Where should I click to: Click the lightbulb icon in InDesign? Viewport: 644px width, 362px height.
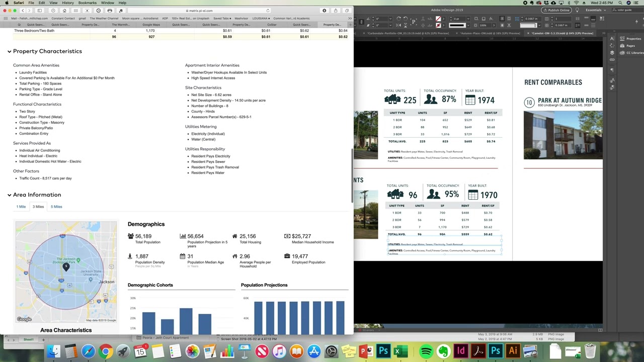pyautogui.click(x=577, y=10)
